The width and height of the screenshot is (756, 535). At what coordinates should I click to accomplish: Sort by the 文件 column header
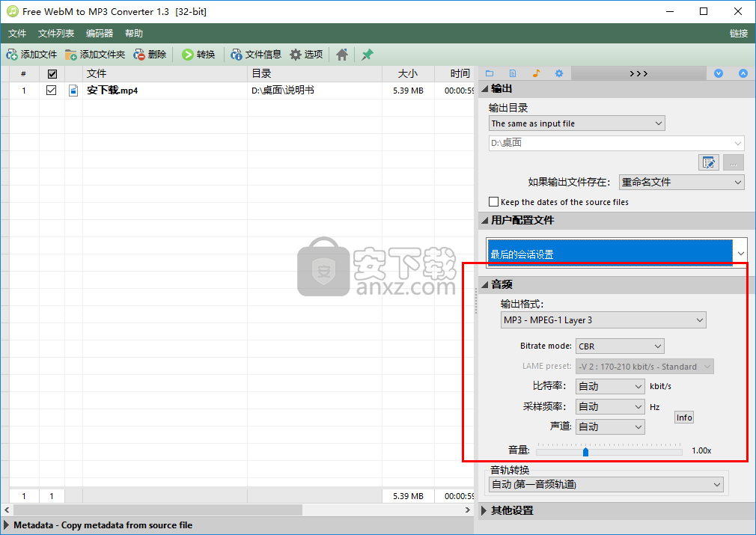pos(165,74)
